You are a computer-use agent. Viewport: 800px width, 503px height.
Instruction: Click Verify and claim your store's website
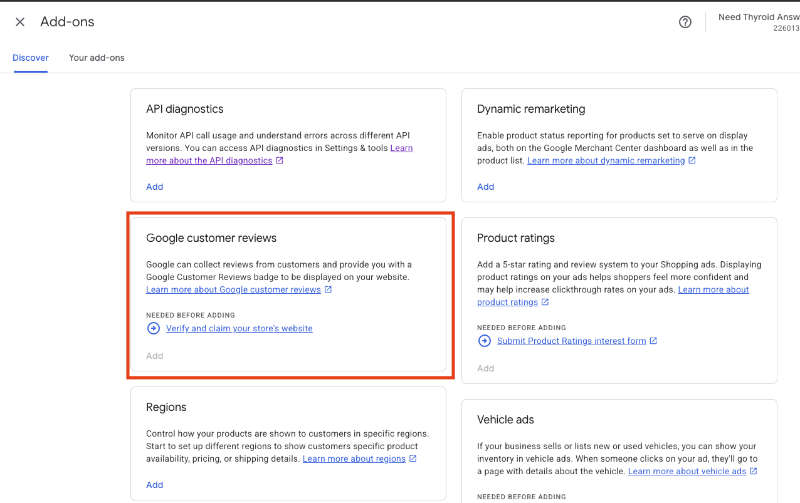[x=239, y=328]
